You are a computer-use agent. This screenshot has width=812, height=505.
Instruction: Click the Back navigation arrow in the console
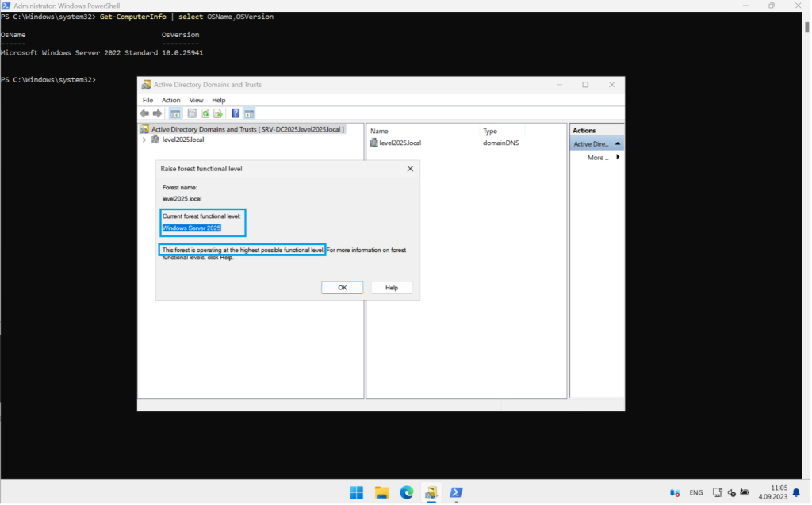pos(144,113)
